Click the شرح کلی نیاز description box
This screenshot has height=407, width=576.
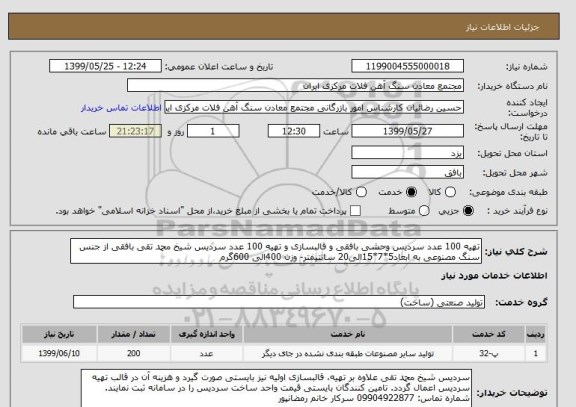276,252
